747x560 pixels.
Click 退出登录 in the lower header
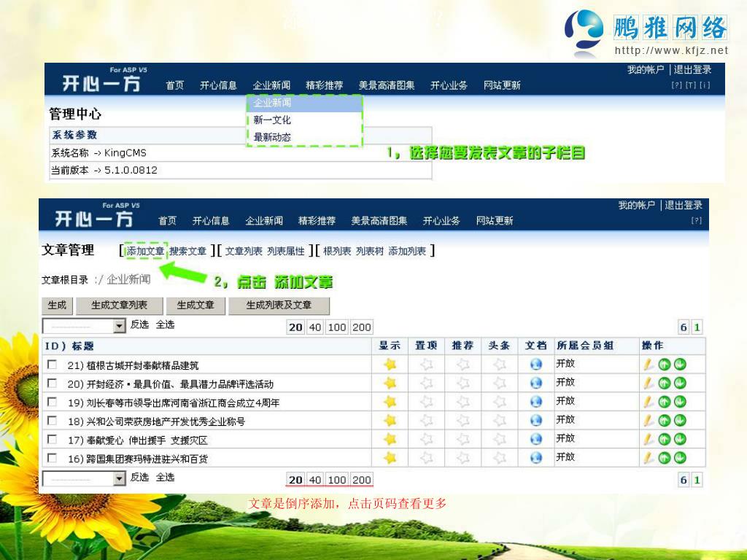[x=684, y=205]
